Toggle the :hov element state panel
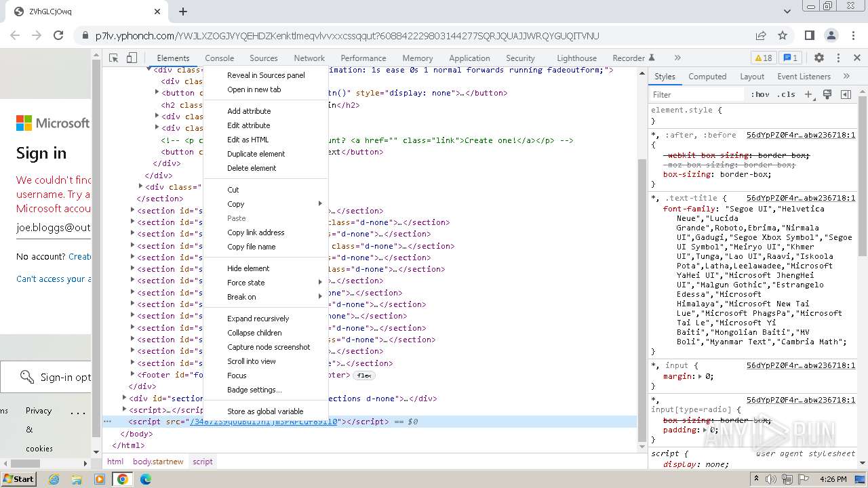The width and height of the screenshot is (868, 488). (760, 95)
